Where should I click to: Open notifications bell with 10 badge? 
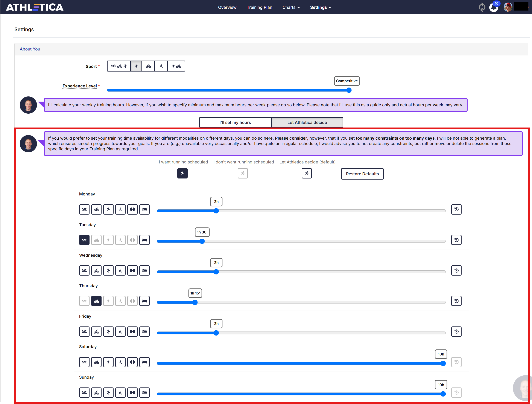494,7
